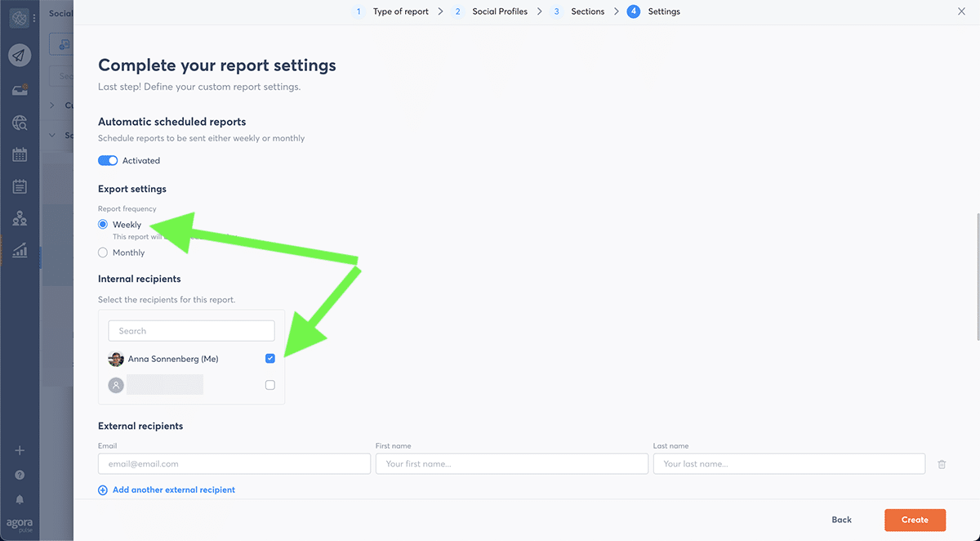Go to Social Profiles step
The width and height of the screenshot is (980, 541).
point(499,11)
